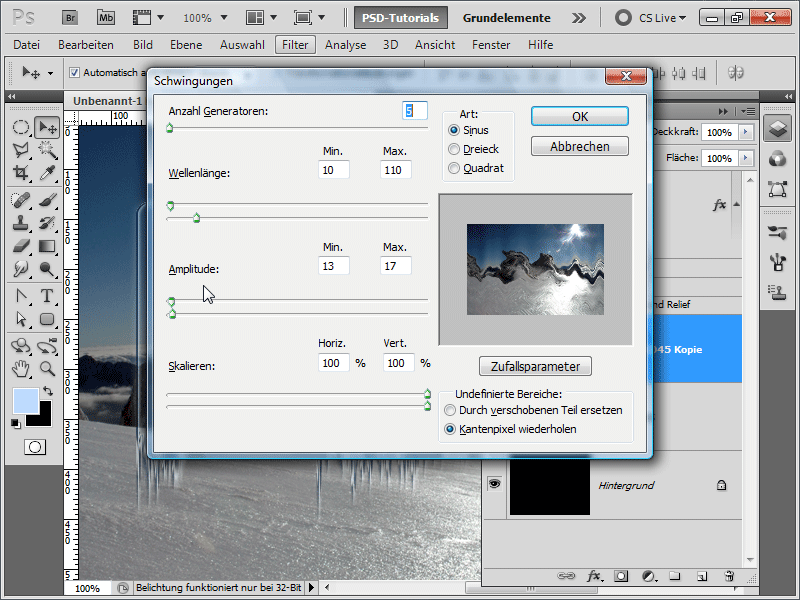The image size is (800, 600).
Task: Add a layer mask
Action: [x=621, y=576]
